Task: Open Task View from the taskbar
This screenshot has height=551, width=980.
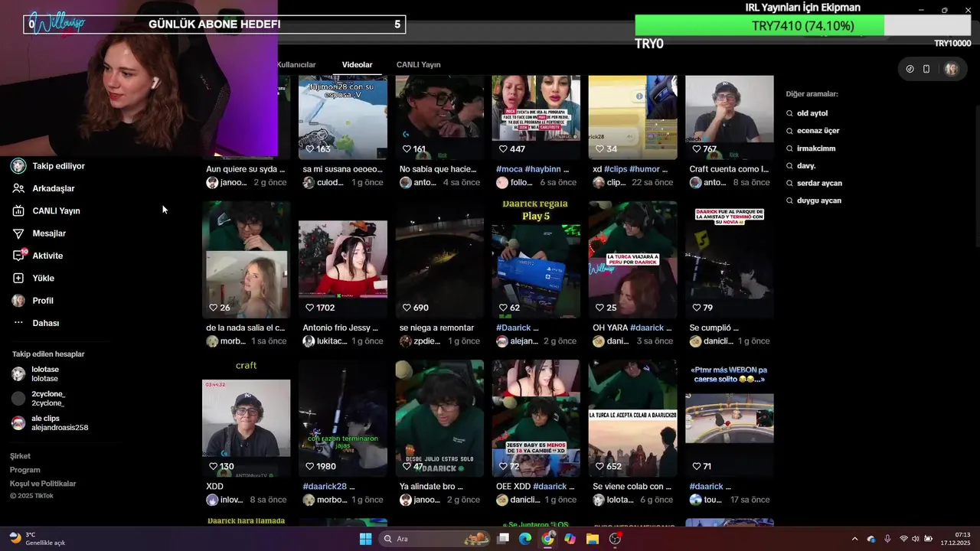Action: pyautogui.click(x=503, y=539)
